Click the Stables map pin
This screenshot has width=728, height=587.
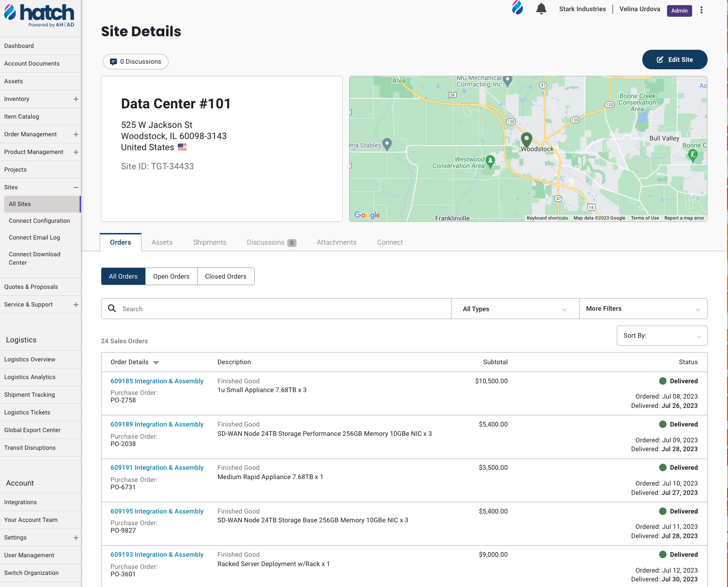[387, 144]
